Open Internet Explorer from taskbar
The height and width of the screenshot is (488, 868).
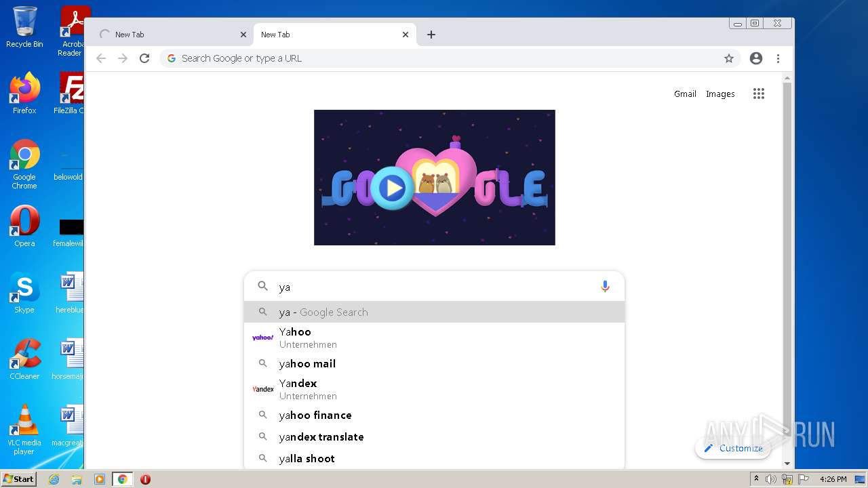pos(54,479)
